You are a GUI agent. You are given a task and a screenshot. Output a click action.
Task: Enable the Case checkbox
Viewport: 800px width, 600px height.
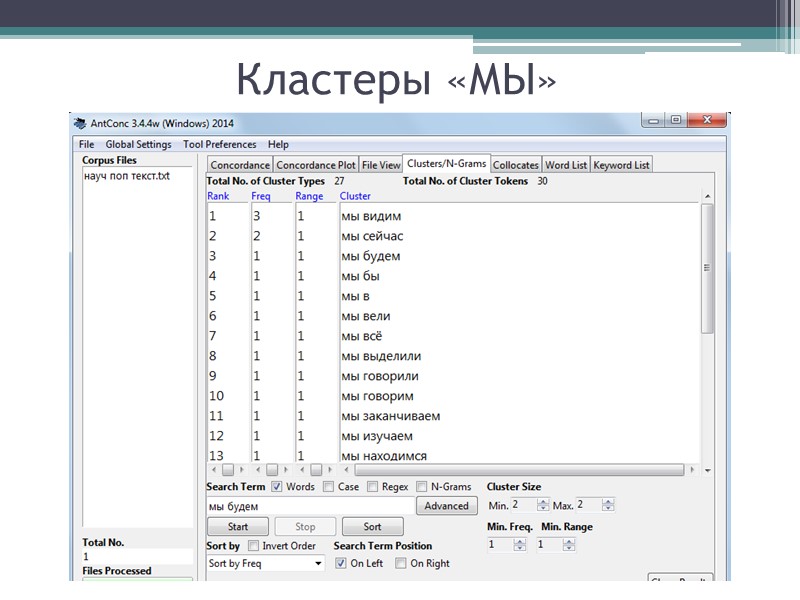(x=328, y=487)
